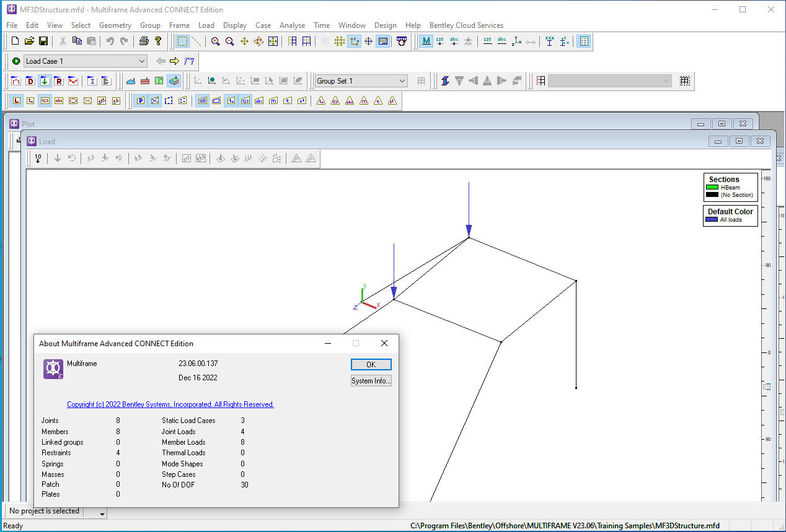Viewport: 786px width, 532px height.
Task: Maximize the Load window
Action: 739,141
